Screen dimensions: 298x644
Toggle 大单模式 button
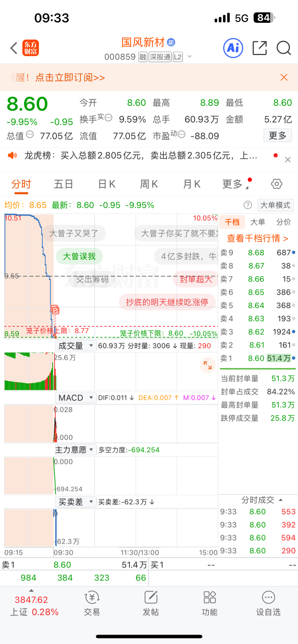[x=275, y=205]
